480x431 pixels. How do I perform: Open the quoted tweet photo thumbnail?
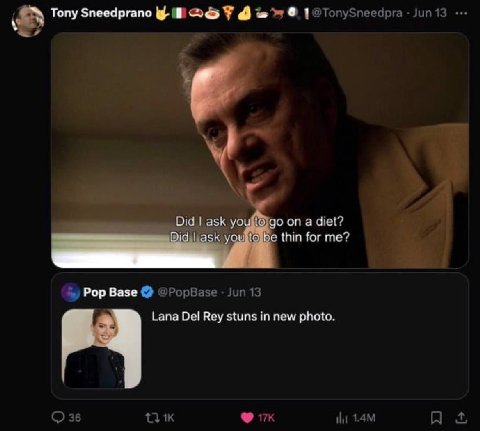pyautogui.click(x=102, y=349)
